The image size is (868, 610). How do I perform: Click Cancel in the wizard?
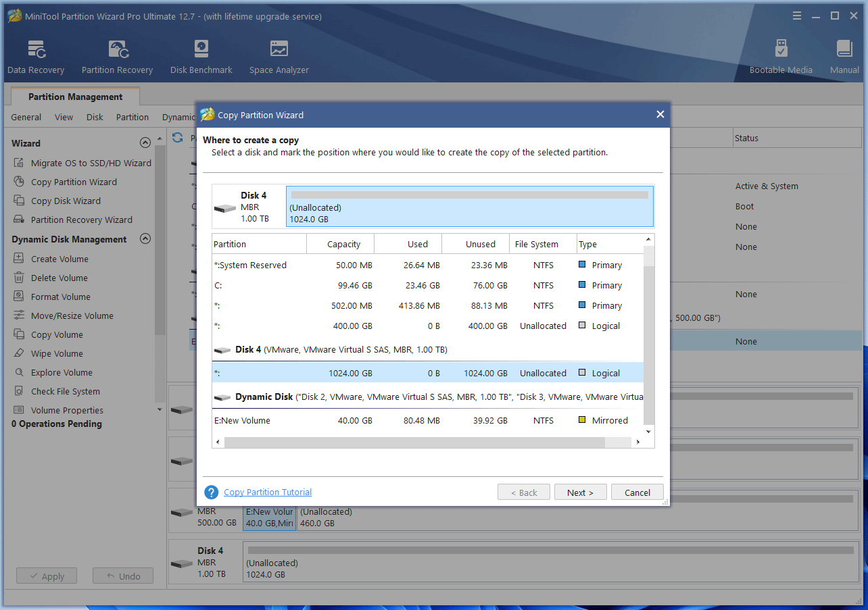coord(637,492)
